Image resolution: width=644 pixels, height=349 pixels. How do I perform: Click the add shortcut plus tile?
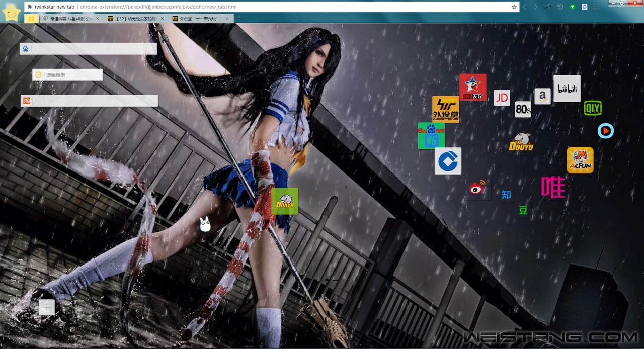tap(47, 307)
